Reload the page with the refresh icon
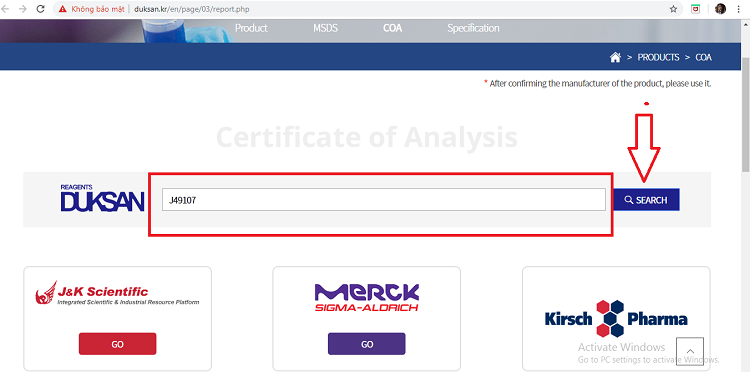Viewport: 750px width, 372px height. click(41, 9)
